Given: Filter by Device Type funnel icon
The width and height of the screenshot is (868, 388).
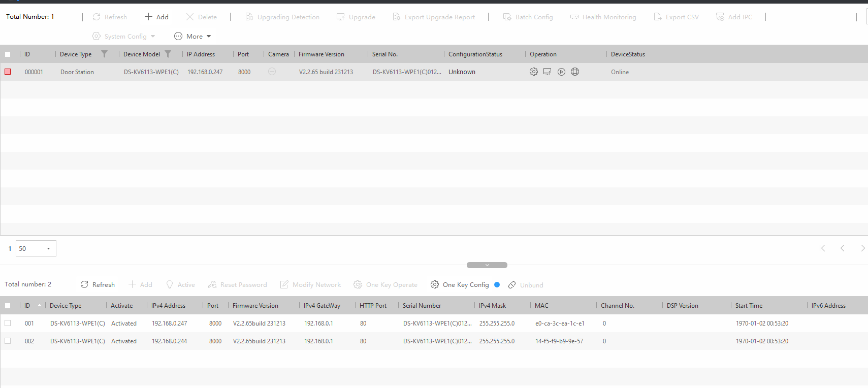Looking at the screenshot, I should [104, 54].
